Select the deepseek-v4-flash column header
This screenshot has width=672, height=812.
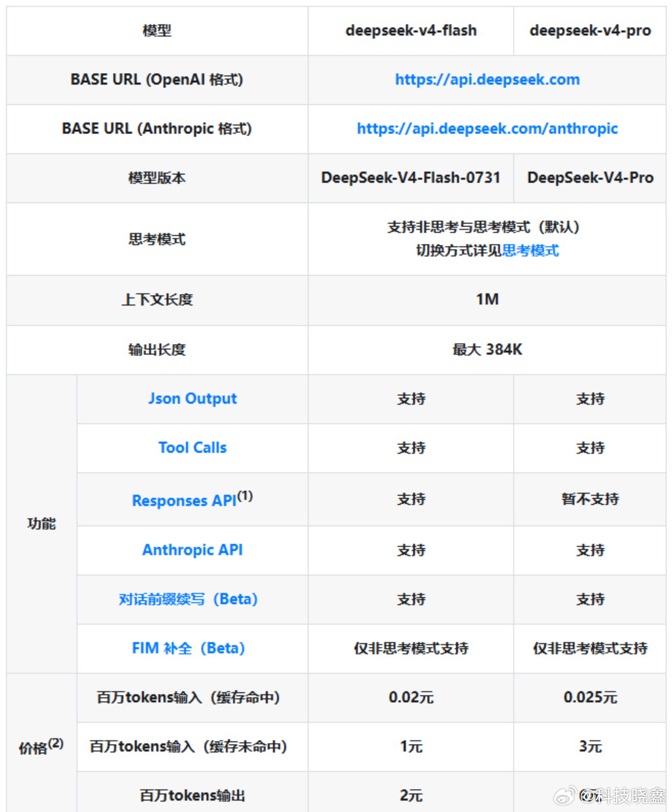[x=411, y=30]
